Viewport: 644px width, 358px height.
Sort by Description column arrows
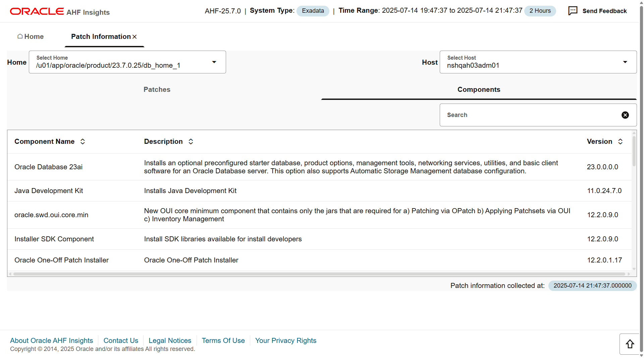[191, 141]
